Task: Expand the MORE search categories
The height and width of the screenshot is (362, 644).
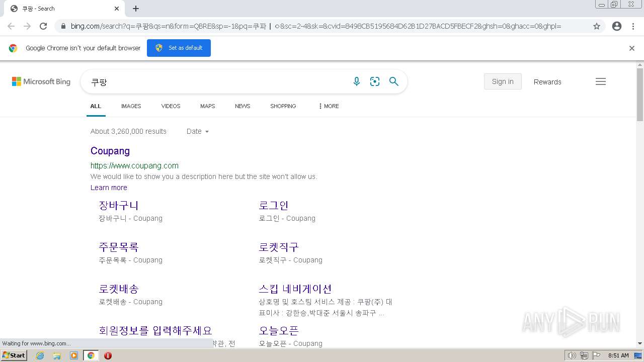Action: click(329, 106)
